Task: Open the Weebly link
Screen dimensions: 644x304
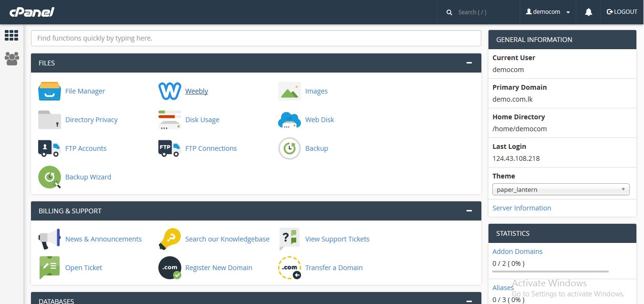Action: tap(197, 91)
